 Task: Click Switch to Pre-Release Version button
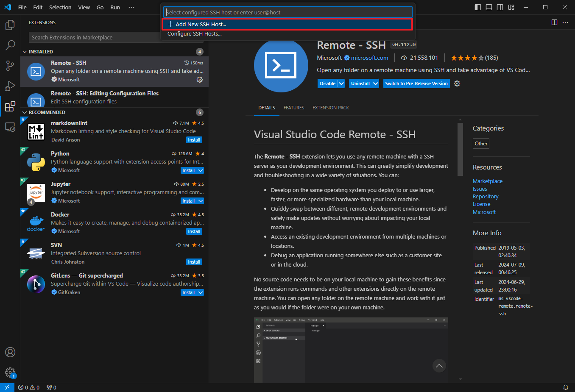[x=416, y=83]
